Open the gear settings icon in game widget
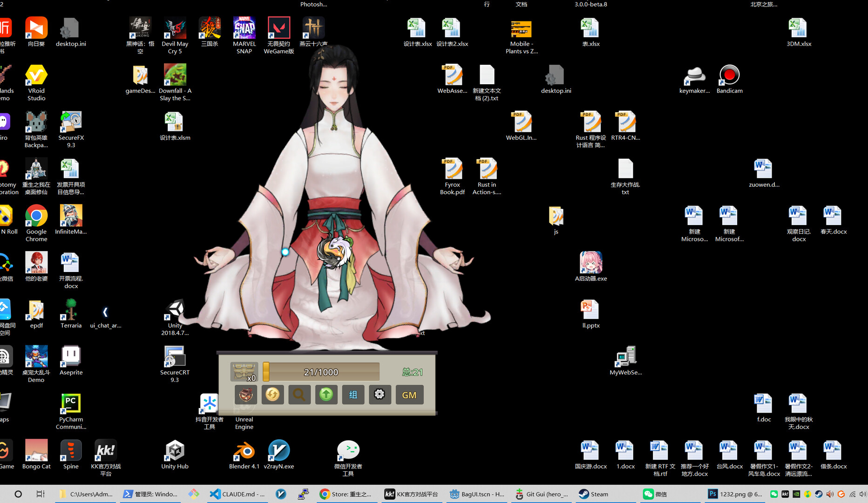 [x=380, y=394]
